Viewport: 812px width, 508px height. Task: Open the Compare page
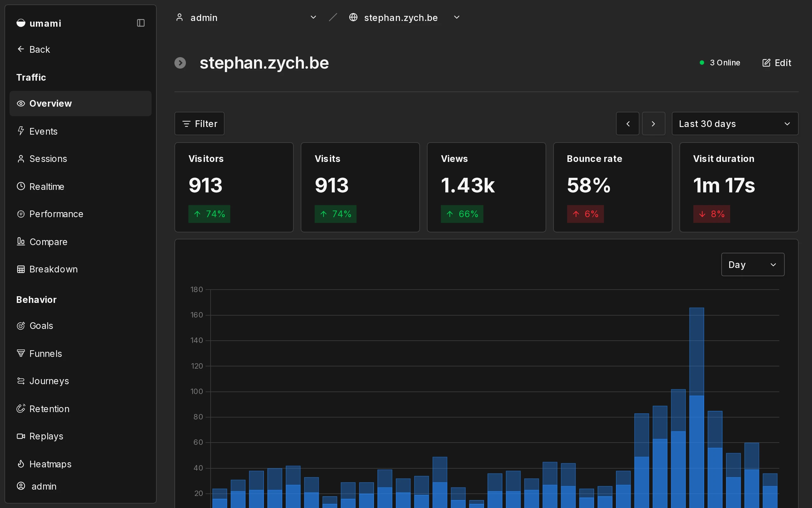pyautogui.click(x=81, y=242)
